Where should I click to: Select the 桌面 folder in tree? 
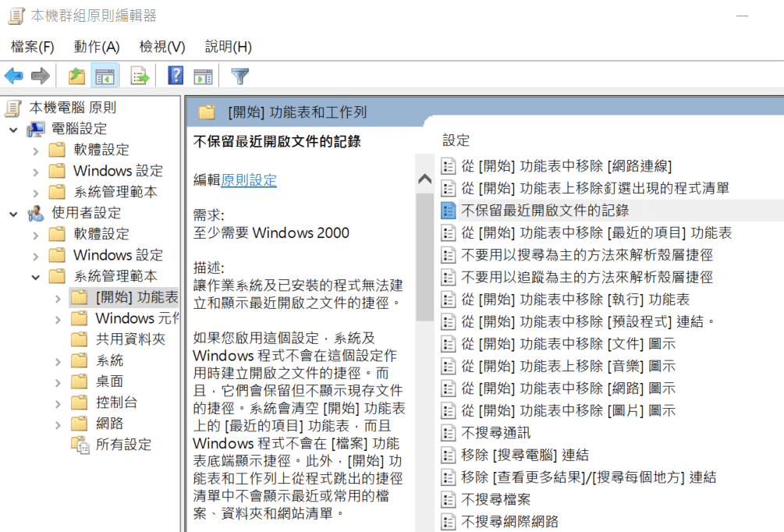tap(109, 381)
